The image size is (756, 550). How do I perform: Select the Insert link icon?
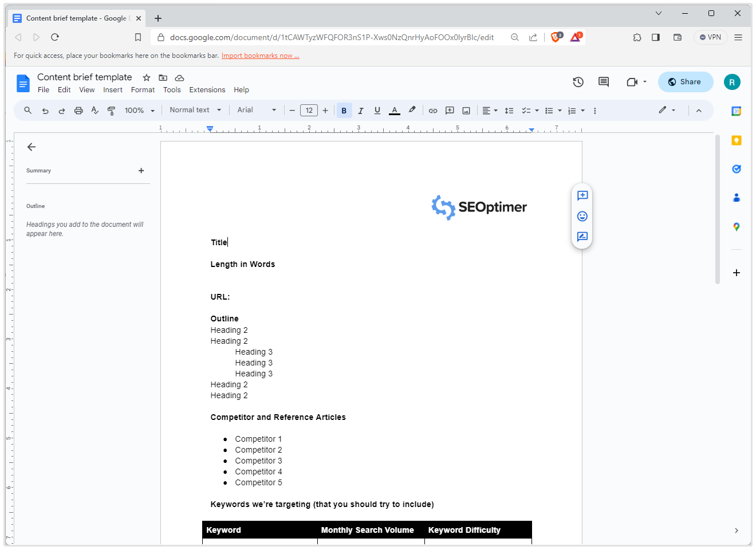click(433, 110)
